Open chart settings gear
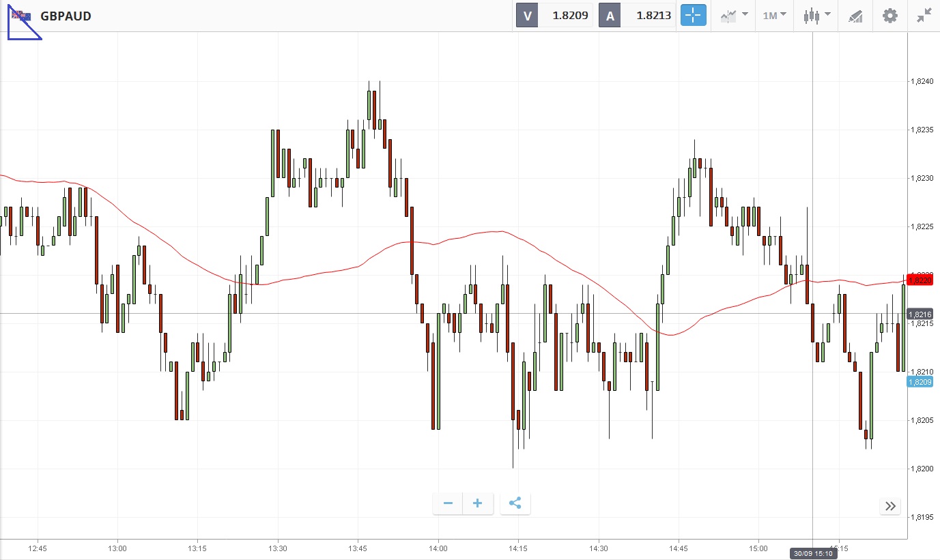The width and height of the screenshot is (940, 560). (x=890, y=16)
